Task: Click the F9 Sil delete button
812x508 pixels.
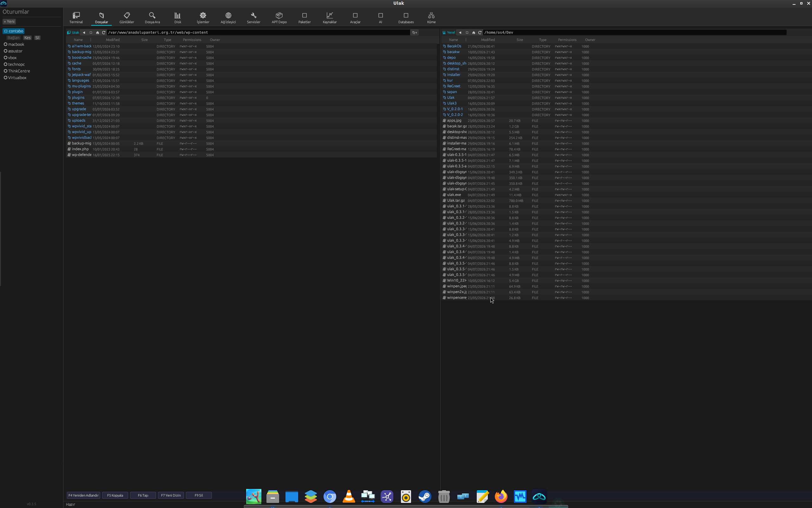Action: pos(199,495)
